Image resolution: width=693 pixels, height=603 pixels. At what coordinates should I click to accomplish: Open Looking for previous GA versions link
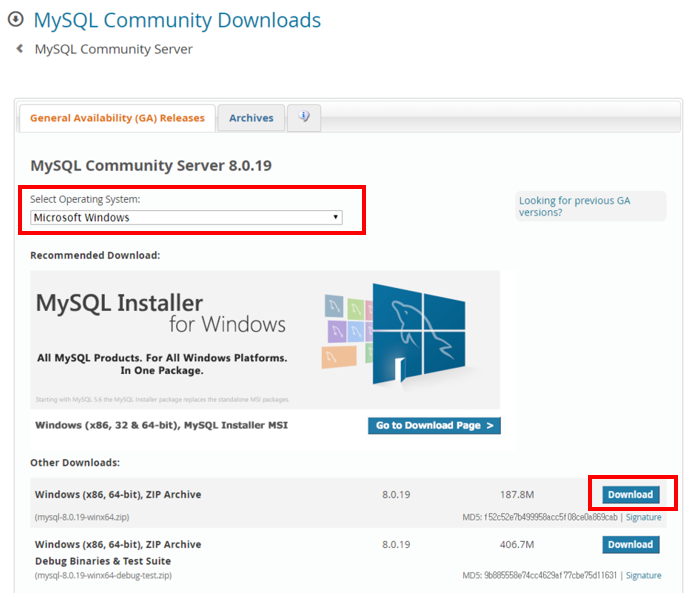pos(575,206)
